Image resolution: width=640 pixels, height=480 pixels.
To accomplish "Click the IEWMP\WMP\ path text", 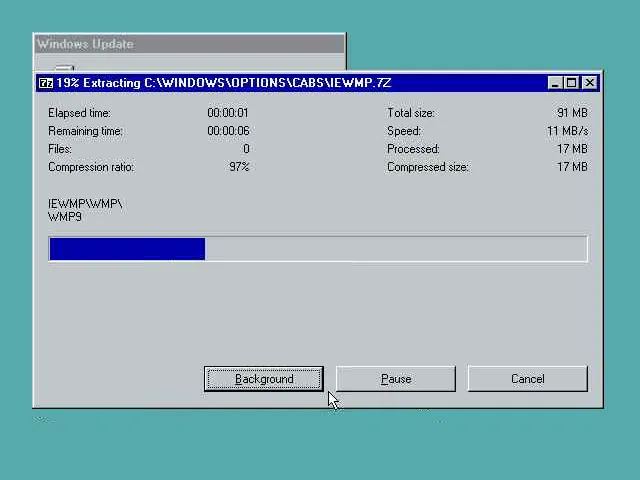I will point(85,204).
